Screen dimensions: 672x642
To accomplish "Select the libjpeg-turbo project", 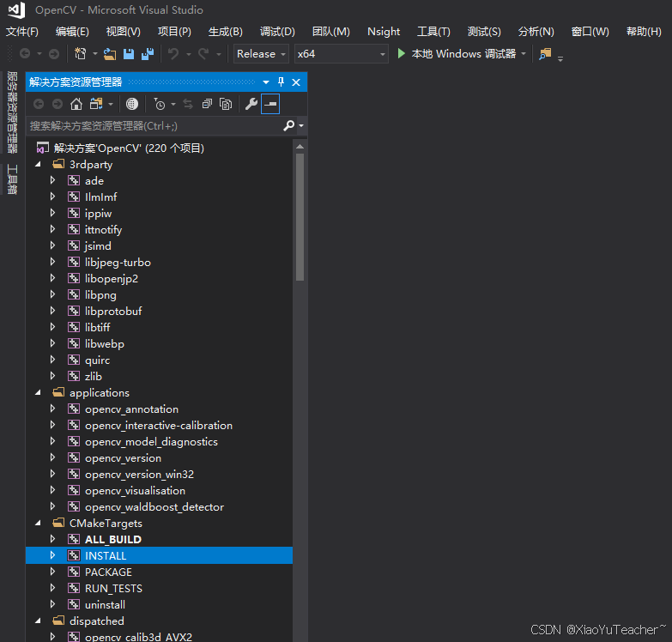I will point(118,263).
